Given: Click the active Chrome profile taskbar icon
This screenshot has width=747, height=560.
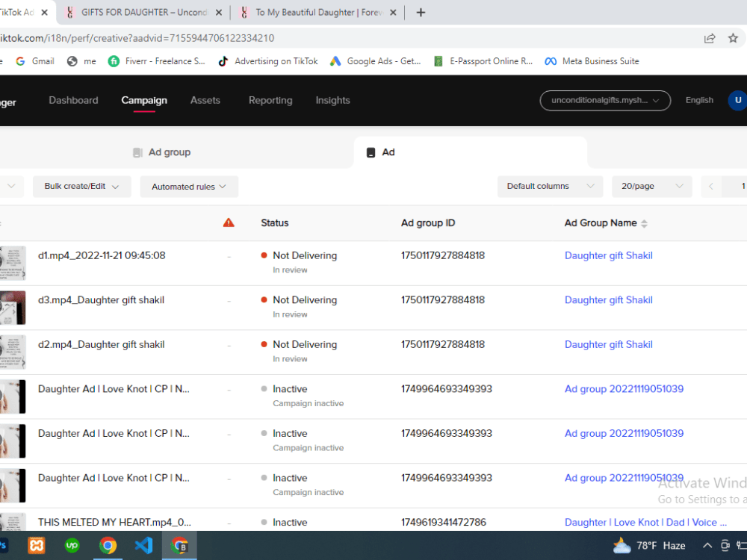Looking at the screenshot, I should [x=179, y=545].
